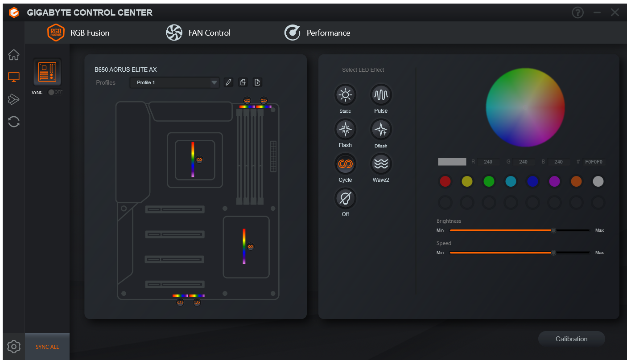Open the help question mark icon

[x=577, y=13]
